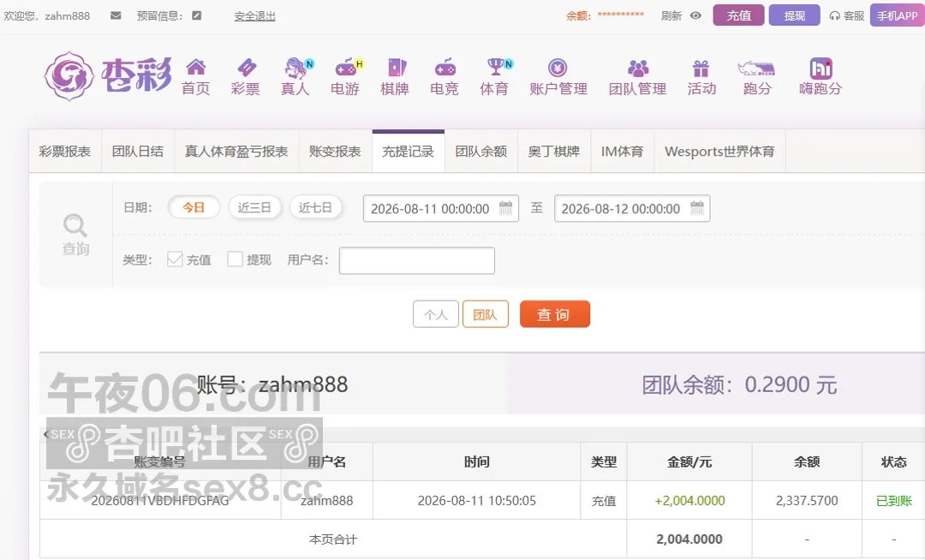Image resolution: width=925 pixels, height=560 pixels.
Task: Go to 首页 via the house icon
Action: (196, 67)
